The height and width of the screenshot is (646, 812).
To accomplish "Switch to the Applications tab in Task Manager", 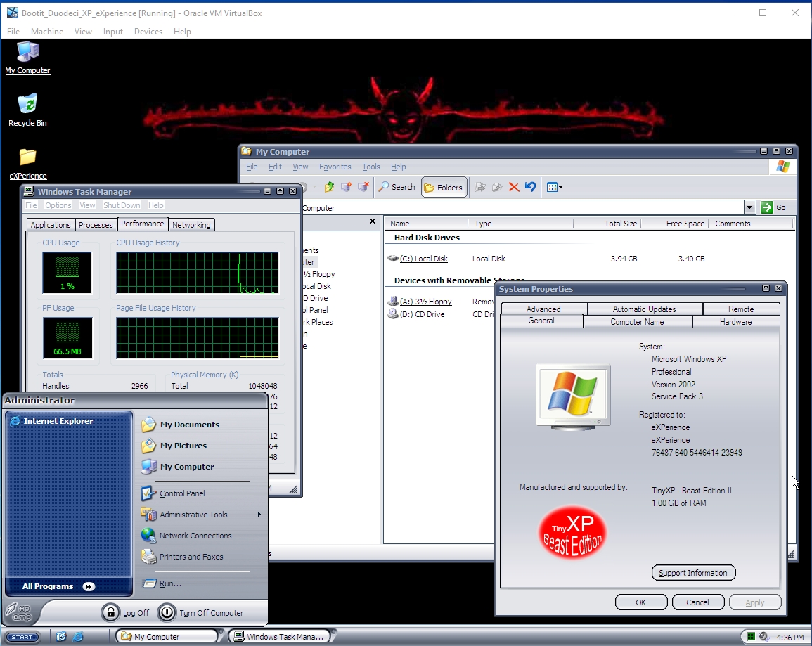I will 50,225.
